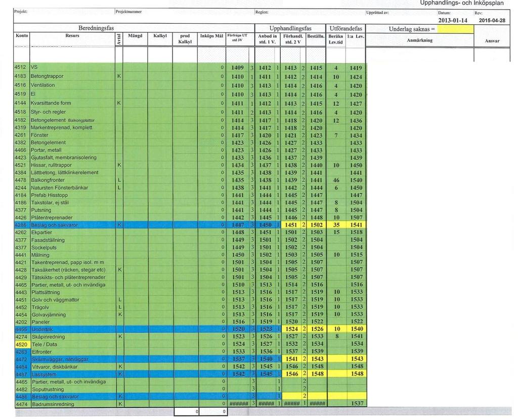Click the "Resurs" column header
This screenshot has width=518, height=420.
pos(72,35)
